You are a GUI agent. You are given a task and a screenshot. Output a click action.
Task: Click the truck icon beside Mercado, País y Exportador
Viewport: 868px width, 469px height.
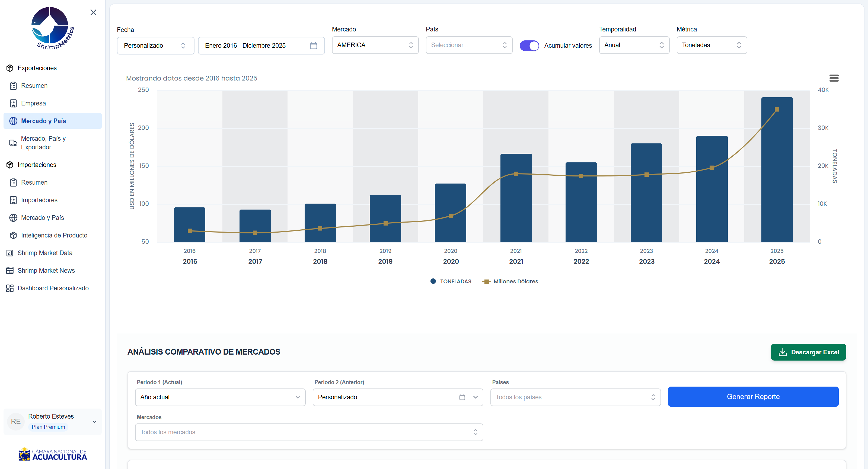pyautogui.click(x=13, y=143)
